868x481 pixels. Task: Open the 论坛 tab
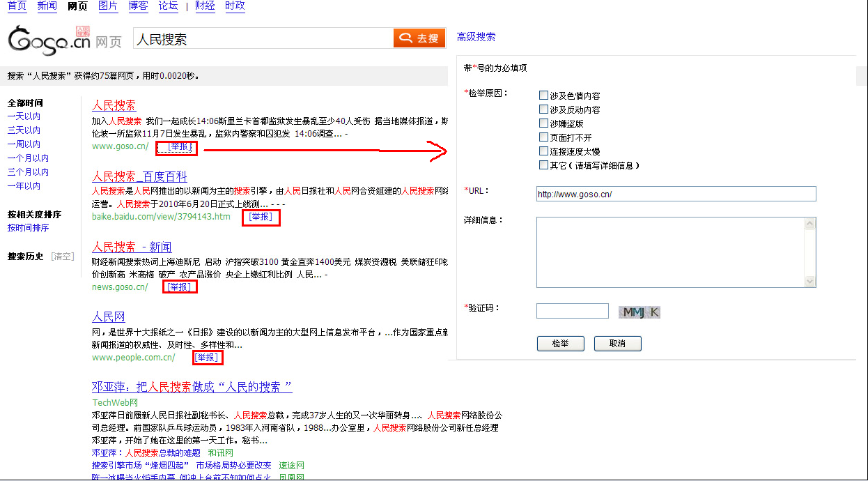click(168, 6)
